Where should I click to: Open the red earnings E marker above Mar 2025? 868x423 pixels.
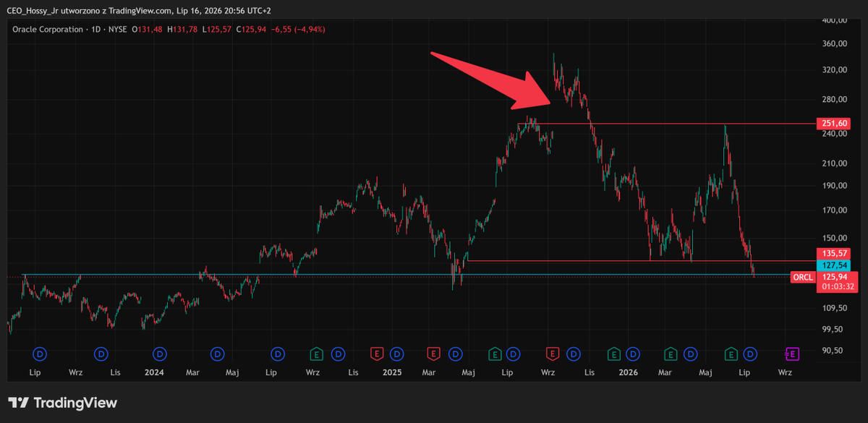[433, 354]
